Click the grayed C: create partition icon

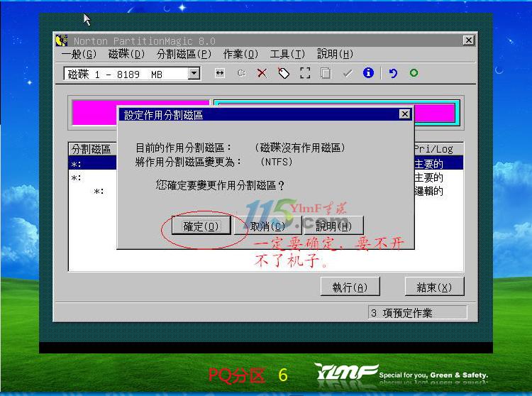click(241, 73)
